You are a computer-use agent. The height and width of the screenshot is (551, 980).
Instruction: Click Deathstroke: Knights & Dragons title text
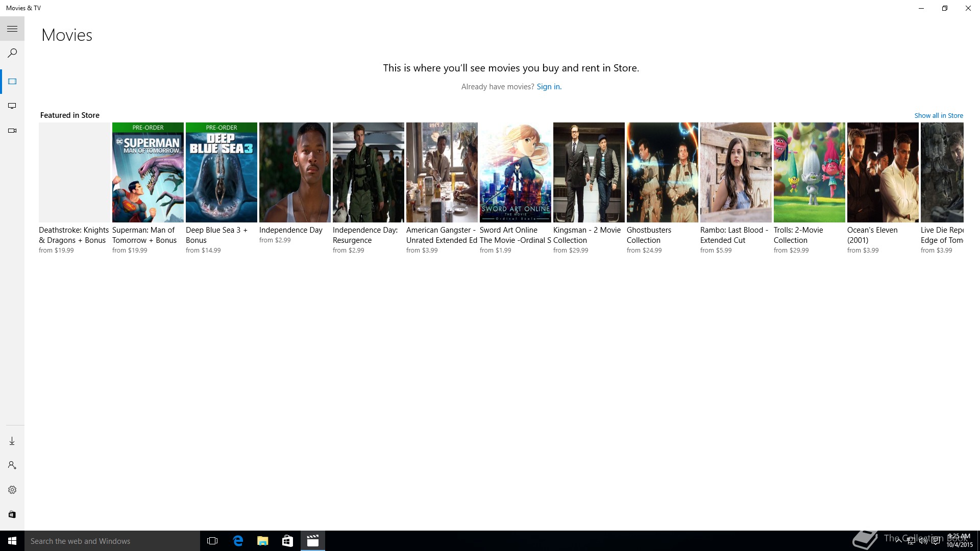pos(74,235)
